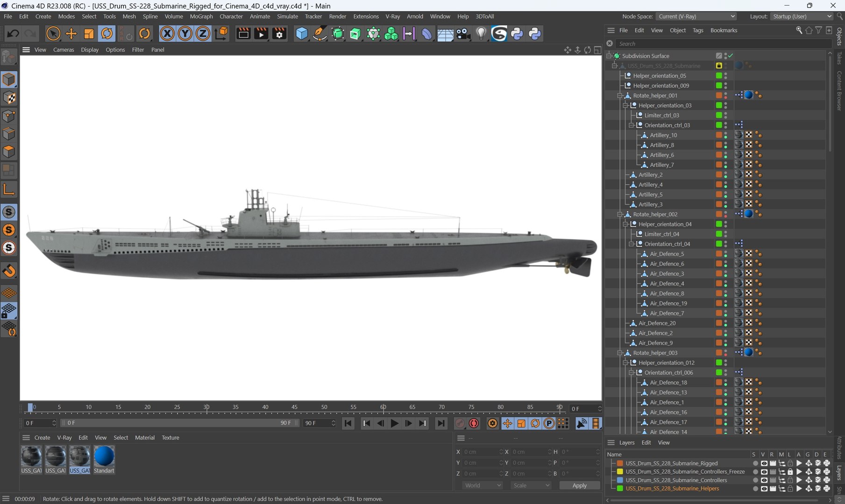Select the blue Standart material thumbnail
The image size is (845, 504).
pos(104,456)
